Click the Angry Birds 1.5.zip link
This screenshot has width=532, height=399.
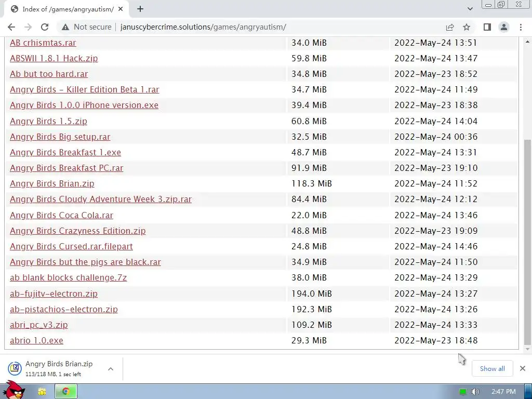tap(48, 121)
